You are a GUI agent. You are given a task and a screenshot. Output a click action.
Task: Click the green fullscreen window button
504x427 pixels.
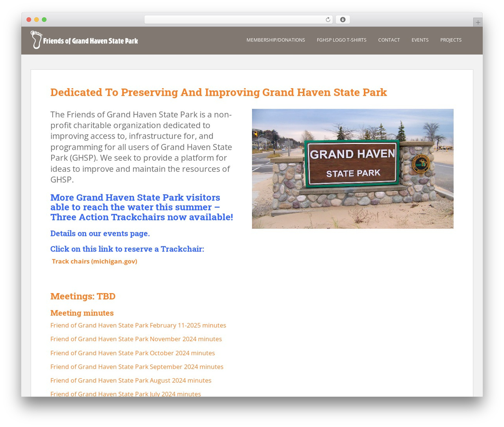pos(44,20)
